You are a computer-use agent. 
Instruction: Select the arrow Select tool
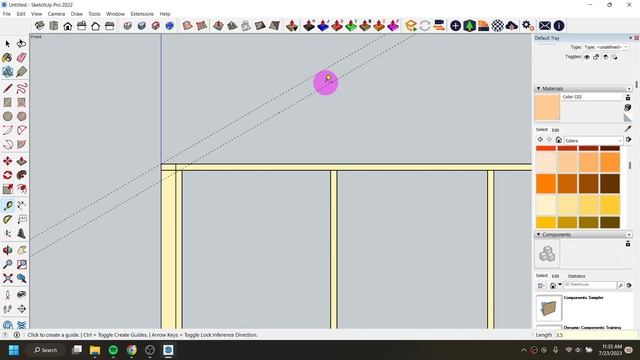coord(7,44)
